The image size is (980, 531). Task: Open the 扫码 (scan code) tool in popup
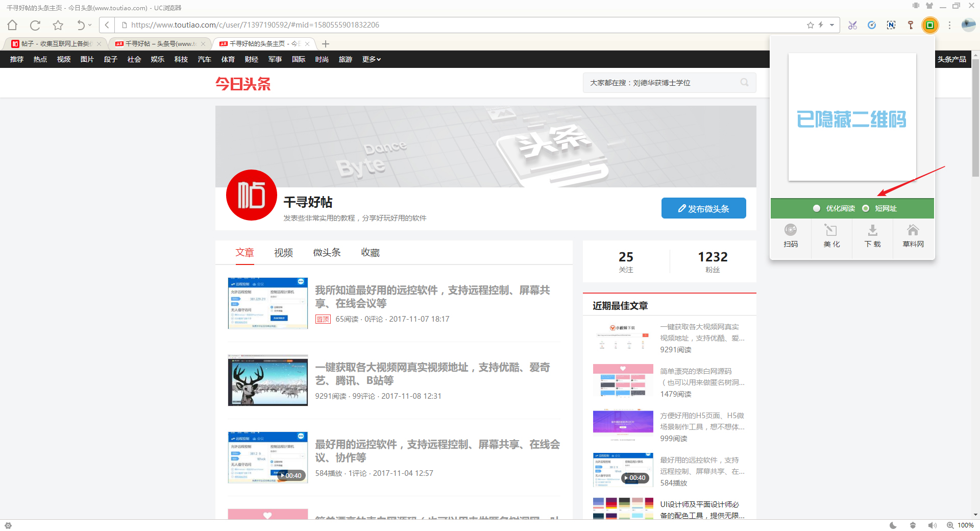(x=791, y=236)
